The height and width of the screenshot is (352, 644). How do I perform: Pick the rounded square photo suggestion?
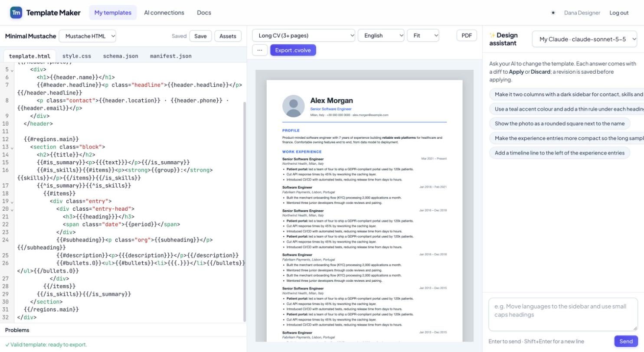[x=559, y=124]
